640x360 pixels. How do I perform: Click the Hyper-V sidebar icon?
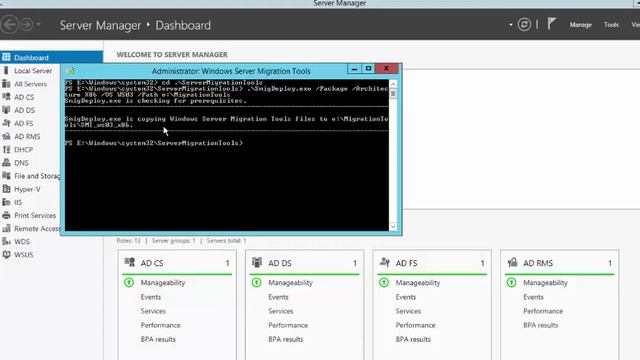click(6, 189)
